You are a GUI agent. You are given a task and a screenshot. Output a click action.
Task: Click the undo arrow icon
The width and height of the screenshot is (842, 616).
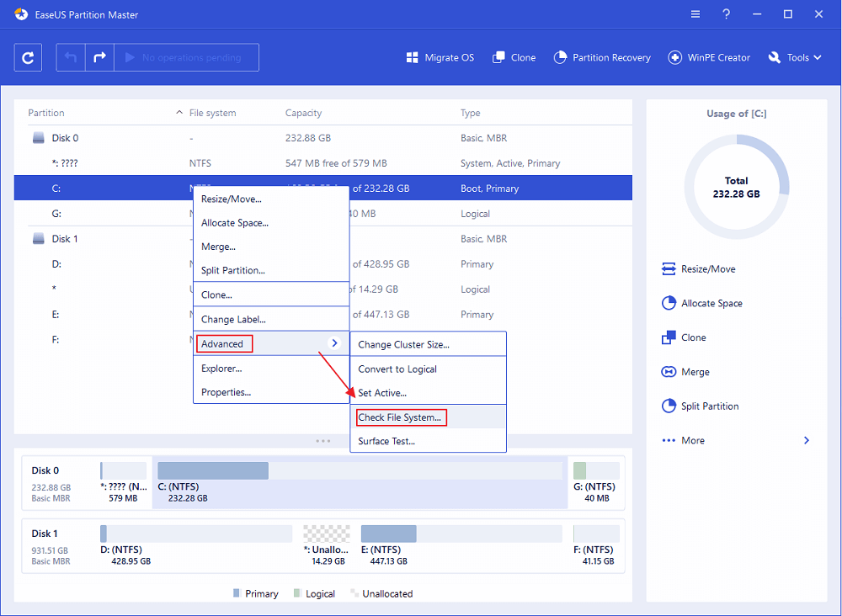(72, 57)
